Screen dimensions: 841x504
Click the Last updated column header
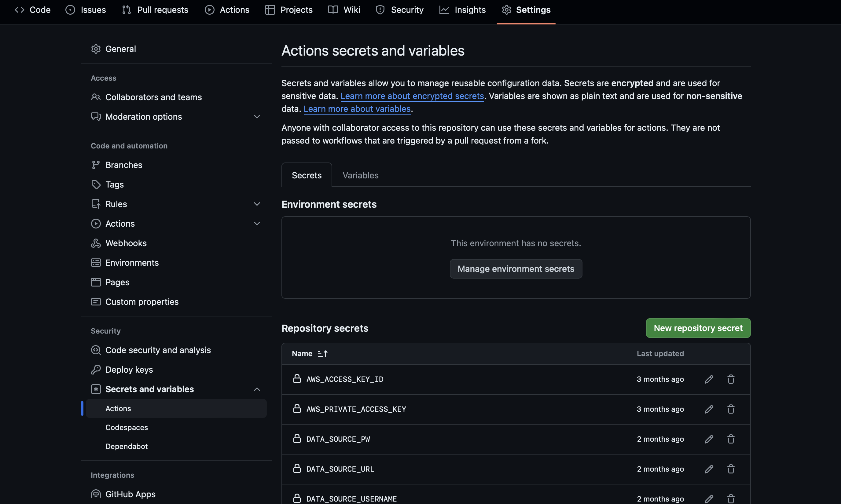(x=660, y=354)
